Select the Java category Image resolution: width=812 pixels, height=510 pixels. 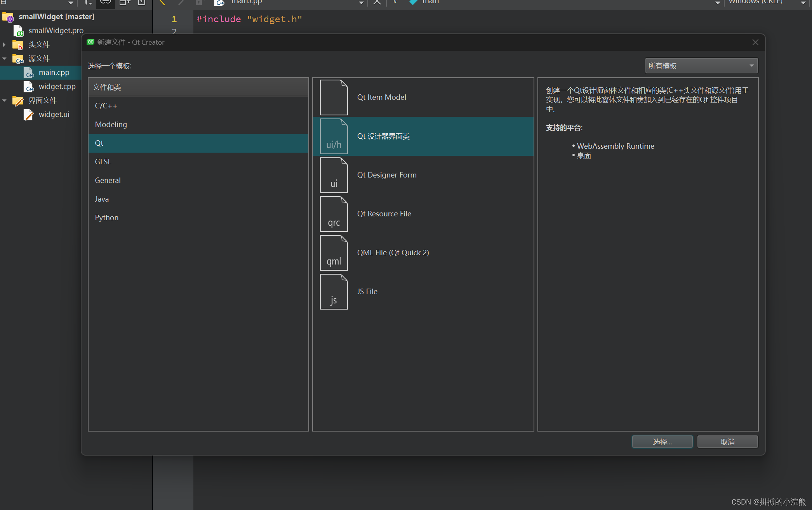(198, 199)
